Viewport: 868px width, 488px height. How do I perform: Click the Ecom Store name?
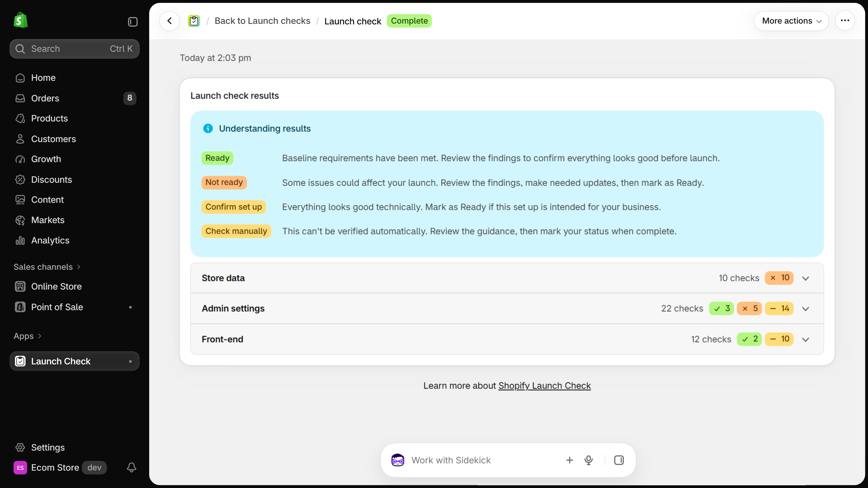tap(55, 468)
